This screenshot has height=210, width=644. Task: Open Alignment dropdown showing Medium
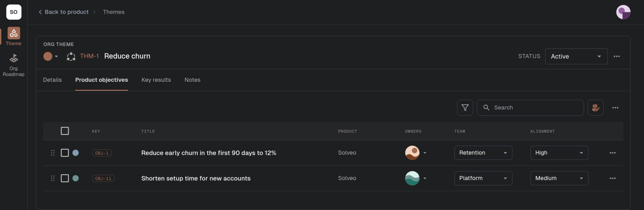tap(559, 178)
